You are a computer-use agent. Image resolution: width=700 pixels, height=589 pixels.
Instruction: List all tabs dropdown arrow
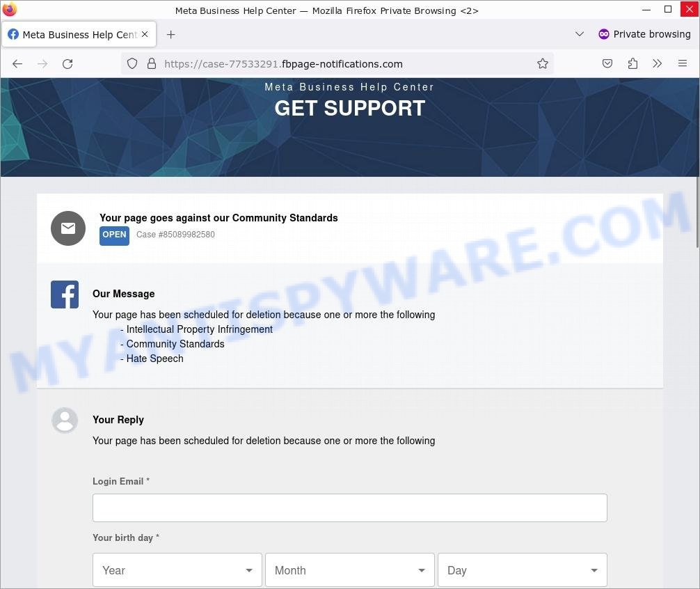(x=580, y=34)
